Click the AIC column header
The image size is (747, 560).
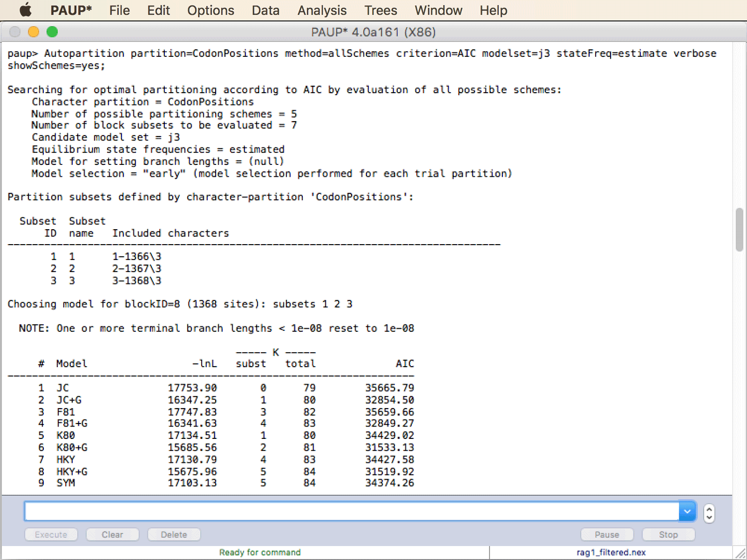click(x=405, y=364)
